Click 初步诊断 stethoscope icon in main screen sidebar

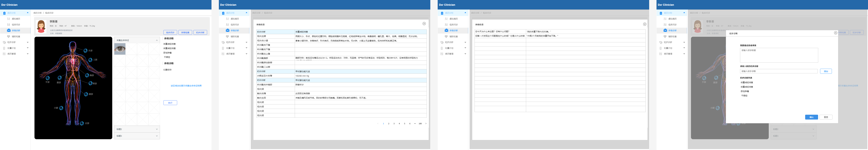click(x=4, y=42)
